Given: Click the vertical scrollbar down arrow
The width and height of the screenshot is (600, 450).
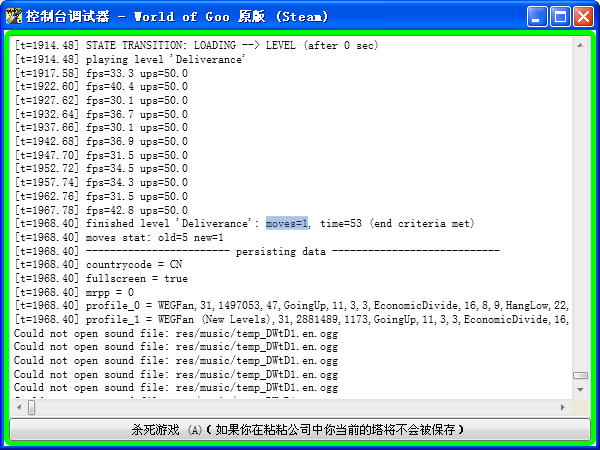Looking at the screenshot, I should (x=579, y=391).
